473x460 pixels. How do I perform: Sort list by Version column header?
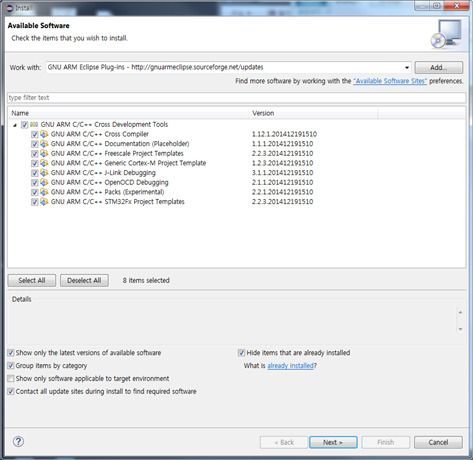[x=313, y=113]
